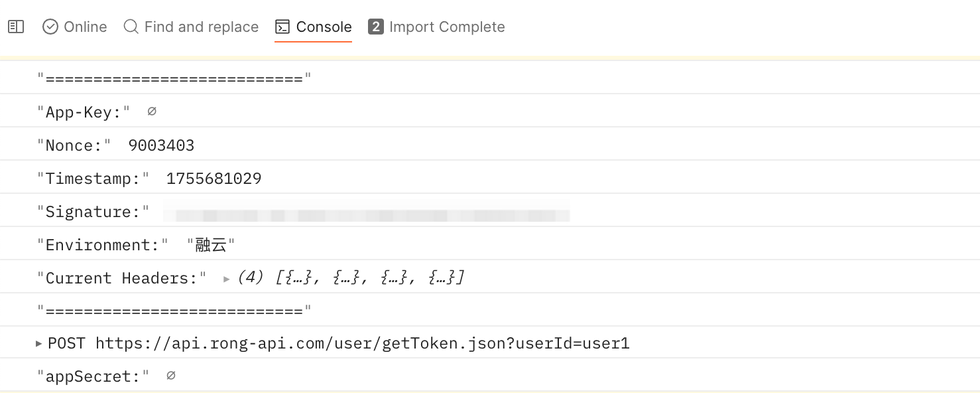Click the Online status checkmark icon
This screenshot has height=393, width=980.
50,27
